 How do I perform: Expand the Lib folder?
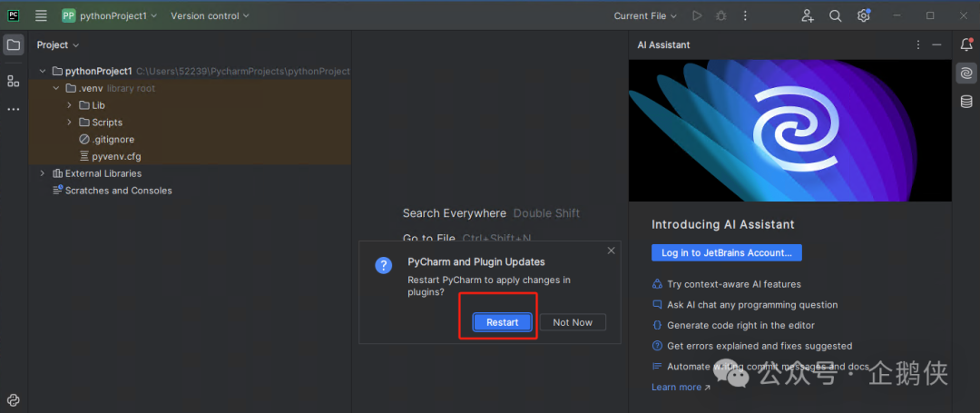tap(69, 105)
